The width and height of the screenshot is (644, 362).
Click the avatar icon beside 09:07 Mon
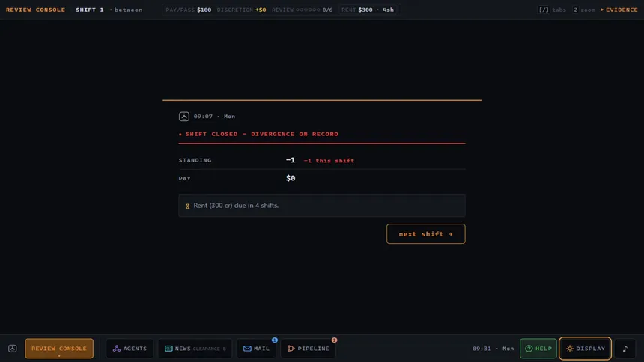184,117
